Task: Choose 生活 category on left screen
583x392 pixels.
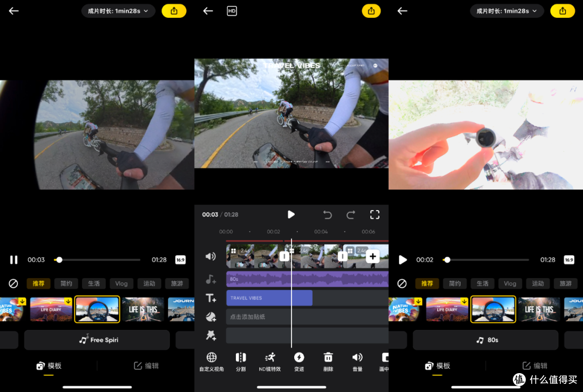Action: click(x=94, y=283)
